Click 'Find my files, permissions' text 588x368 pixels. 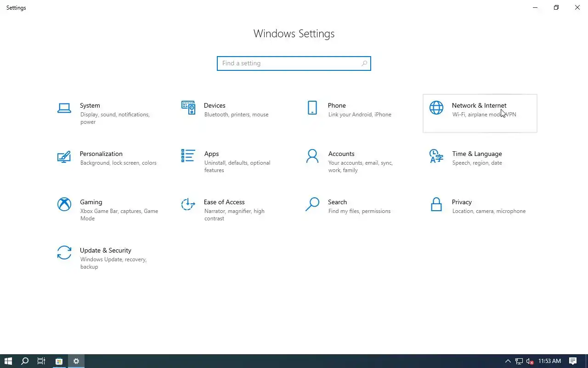[x=359, y=211]
